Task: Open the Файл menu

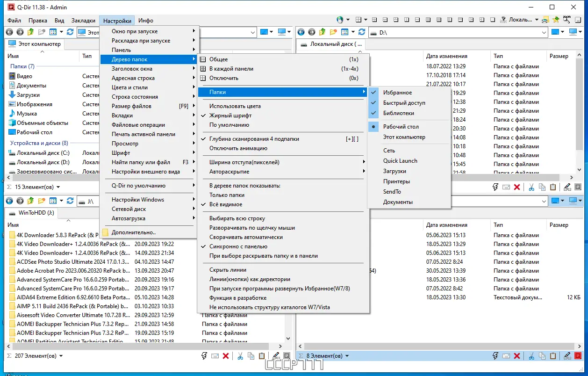Action: click(14, 21)
